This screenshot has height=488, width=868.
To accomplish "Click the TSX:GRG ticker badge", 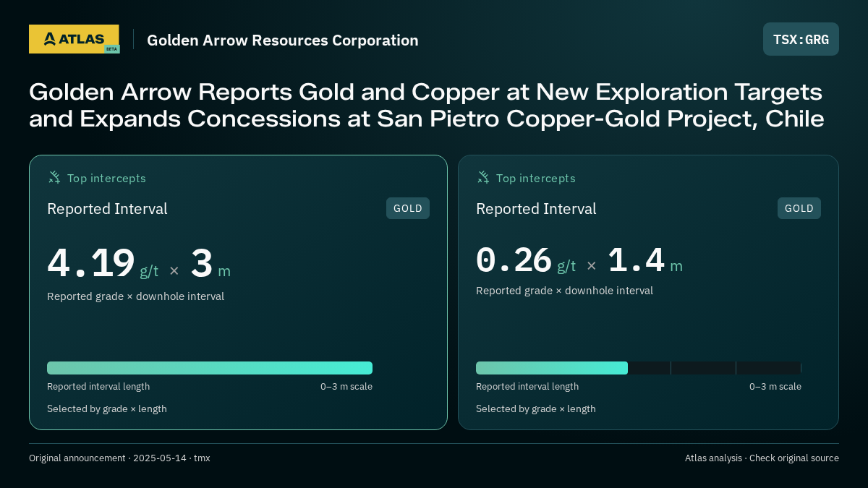I will [801, 39].
